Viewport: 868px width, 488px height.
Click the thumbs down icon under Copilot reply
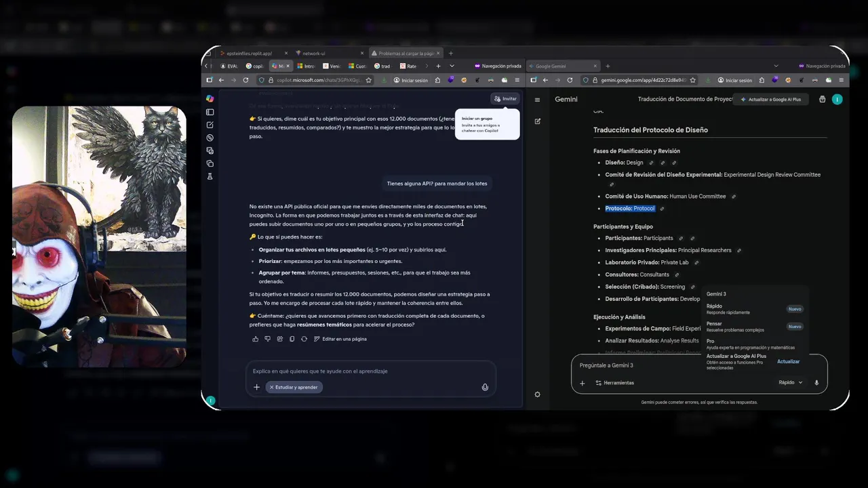(x=268, y=339)
